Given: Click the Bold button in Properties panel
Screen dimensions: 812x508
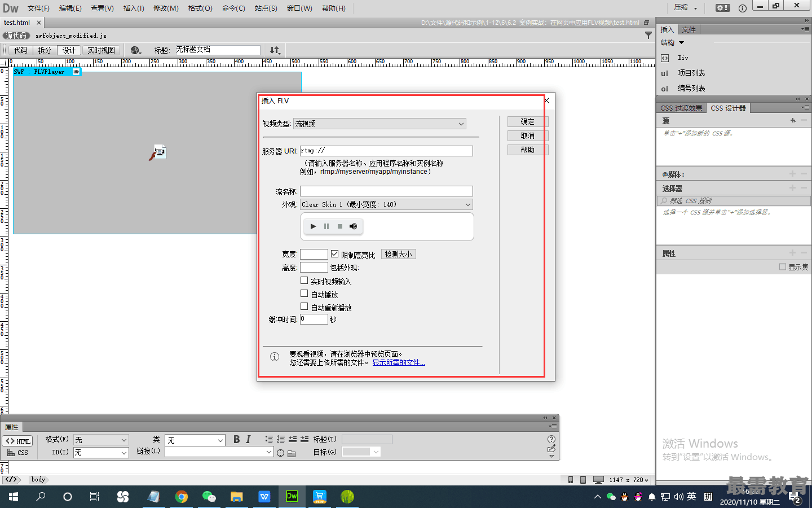Looking at the screenshot, I should point(236,439).
